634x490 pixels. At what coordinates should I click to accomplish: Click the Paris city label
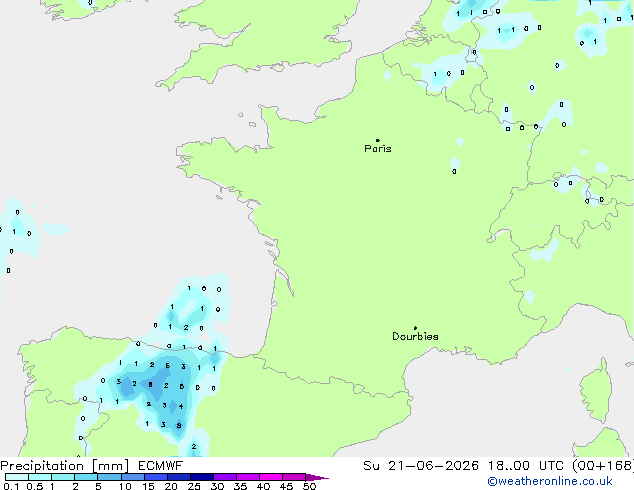point(378,148)
